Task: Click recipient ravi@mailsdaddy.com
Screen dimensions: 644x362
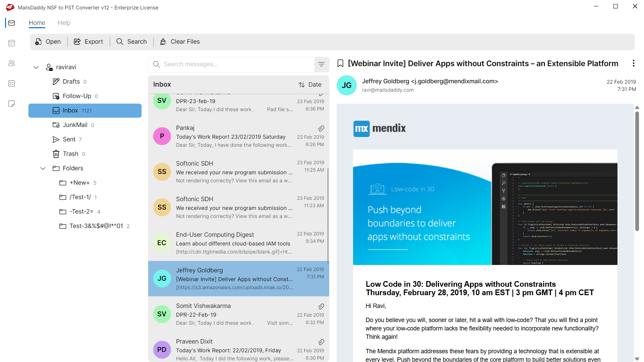Action: [x=388, y=90]
